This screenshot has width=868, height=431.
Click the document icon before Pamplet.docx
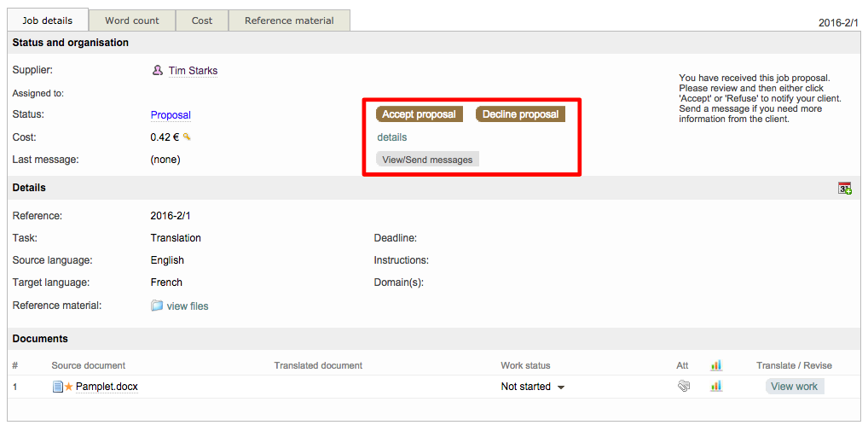click(57, 387)
